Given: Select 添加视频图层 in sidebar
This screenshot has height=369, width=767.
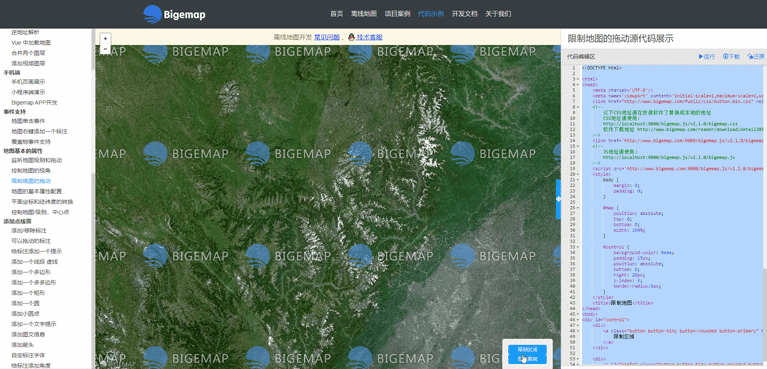Looking at the screenshot, I should (28, 63).
